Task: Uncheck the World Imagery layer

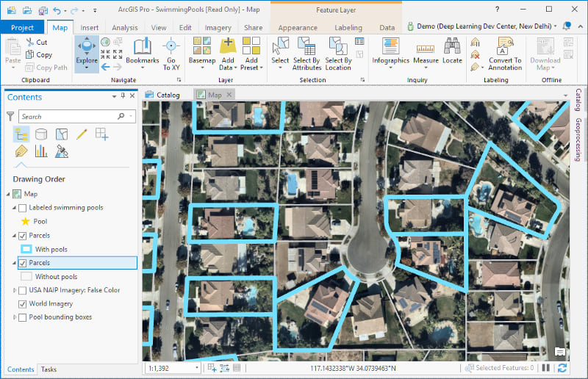Action: point(22,303)
